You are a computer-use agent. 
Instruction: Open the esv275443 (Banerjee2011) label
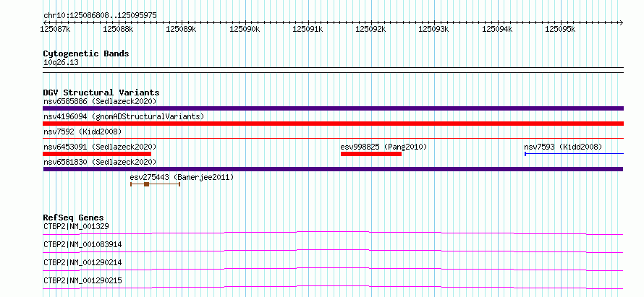coord(182,177)
